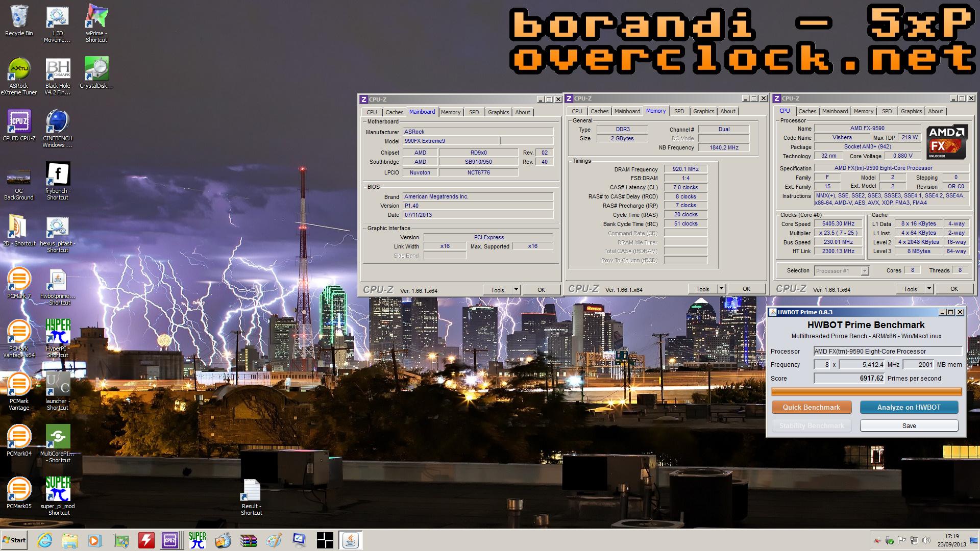Click the Score field showing 6917.62
The width and height of the screenshot is (980, 551).
pyautogui.click(x=849, y=378)
